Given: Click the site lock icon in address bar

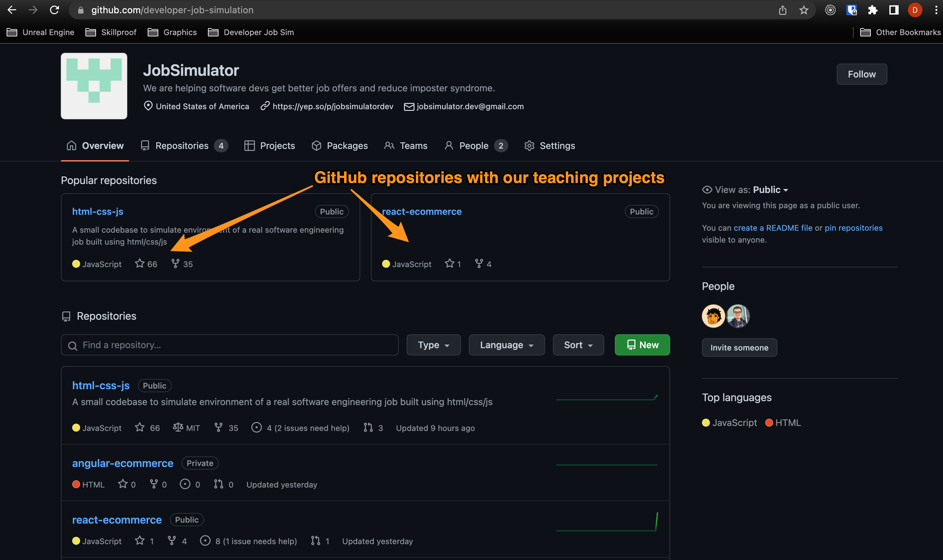Looking at the screenshot, I should click(80, 10).
